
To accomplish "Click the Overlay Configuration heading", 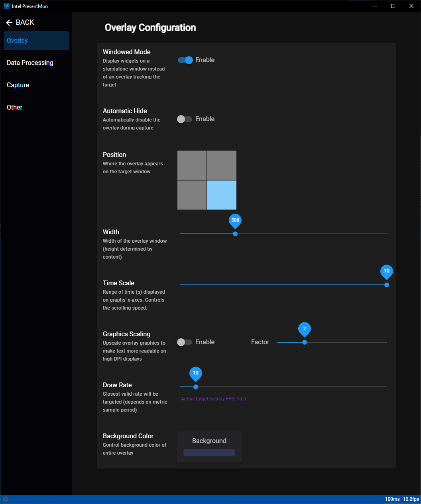I will pyautogui.click(x=150, y=27).
